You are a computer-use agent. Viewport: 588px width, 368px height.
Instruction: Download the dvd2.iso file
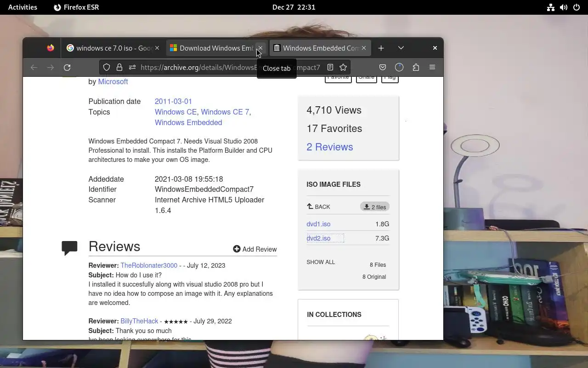318,238
